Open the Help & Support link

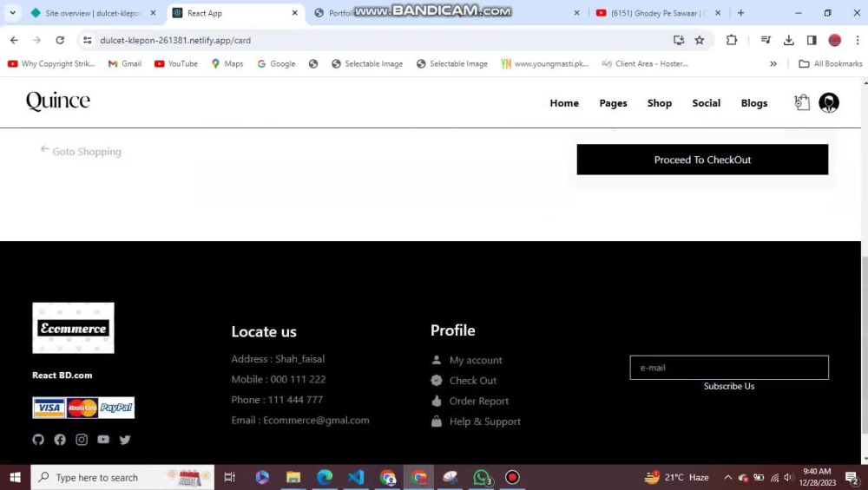(x=485, y=421)
